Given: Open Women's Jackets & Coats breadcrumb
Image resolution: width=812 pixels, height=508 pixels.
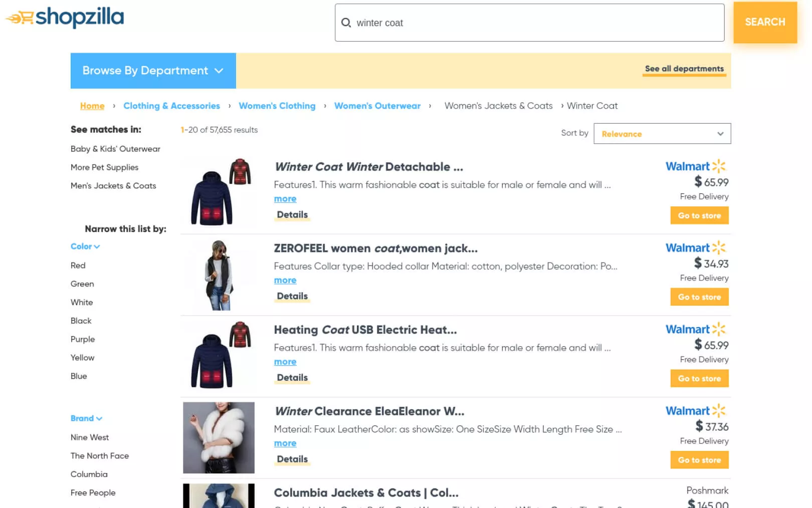Looking at the screenshot, I should tap(498, 106).
